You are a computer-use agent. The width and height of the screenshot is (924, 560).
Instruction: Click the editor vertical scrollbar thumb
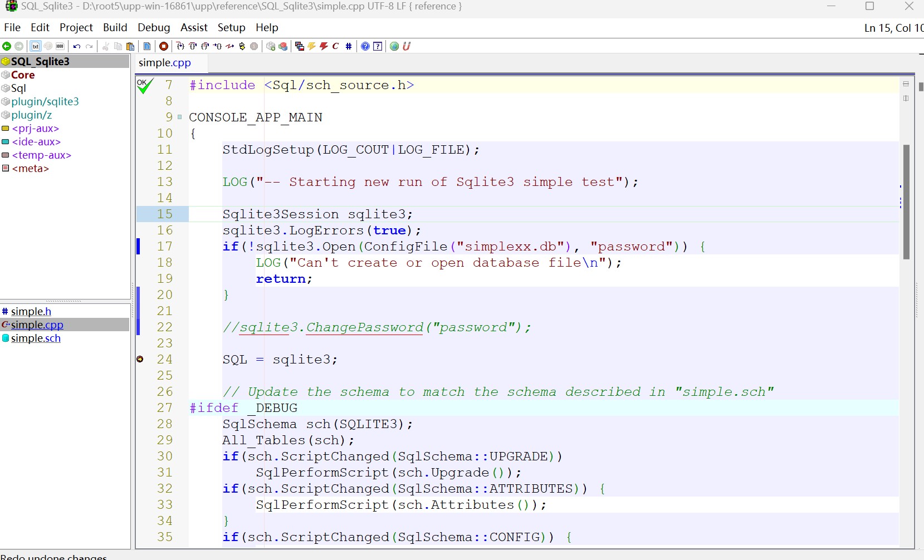(906, 202)
